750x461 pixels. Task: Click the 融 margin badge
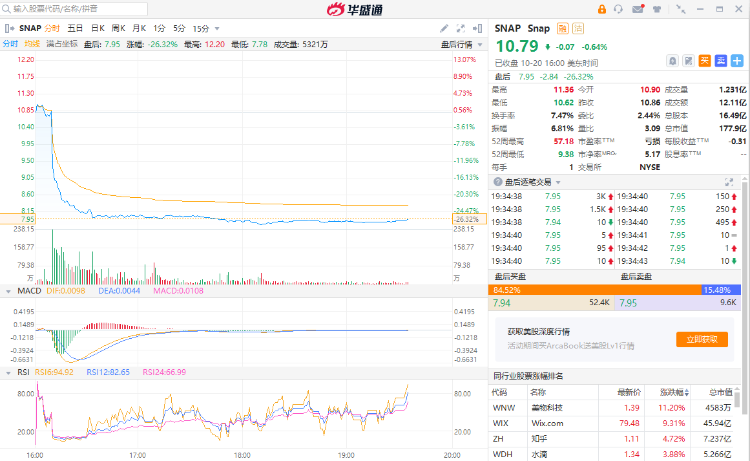pos(562,29)
